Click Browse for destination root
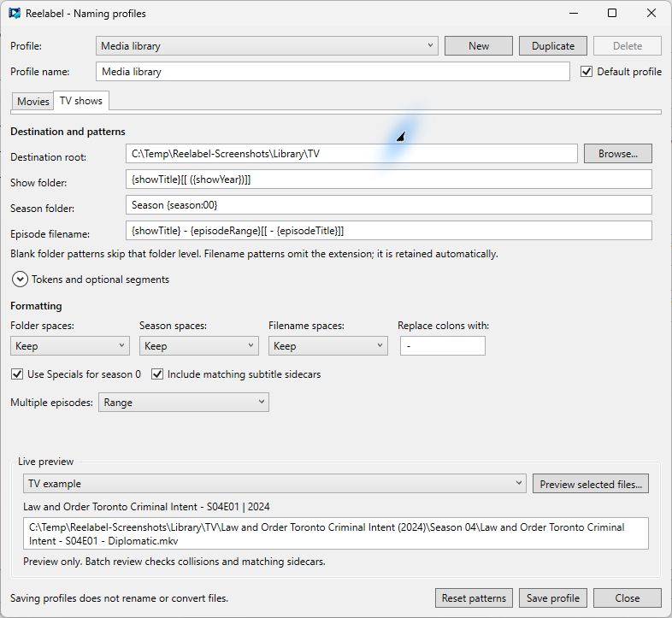The width and height of the screenshot is (672, 618). tap(618, 153)
